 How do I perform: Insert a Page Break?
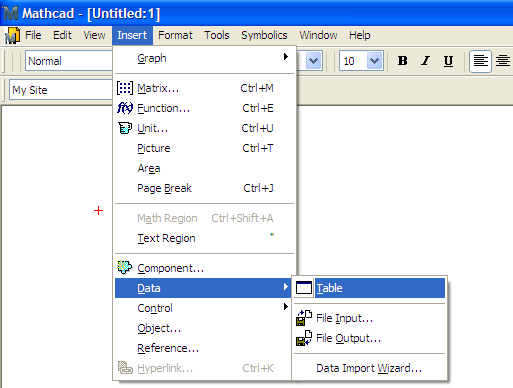[204, 188]
